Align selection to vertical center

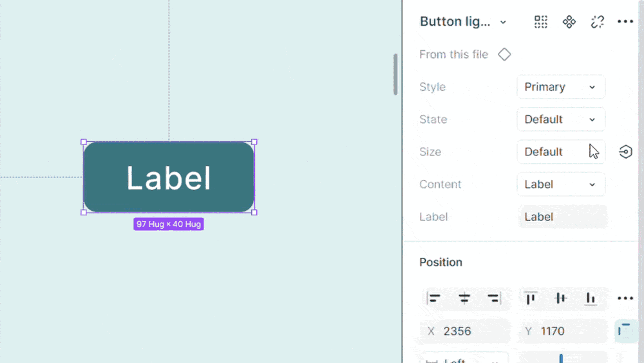[x=561, y=299]
